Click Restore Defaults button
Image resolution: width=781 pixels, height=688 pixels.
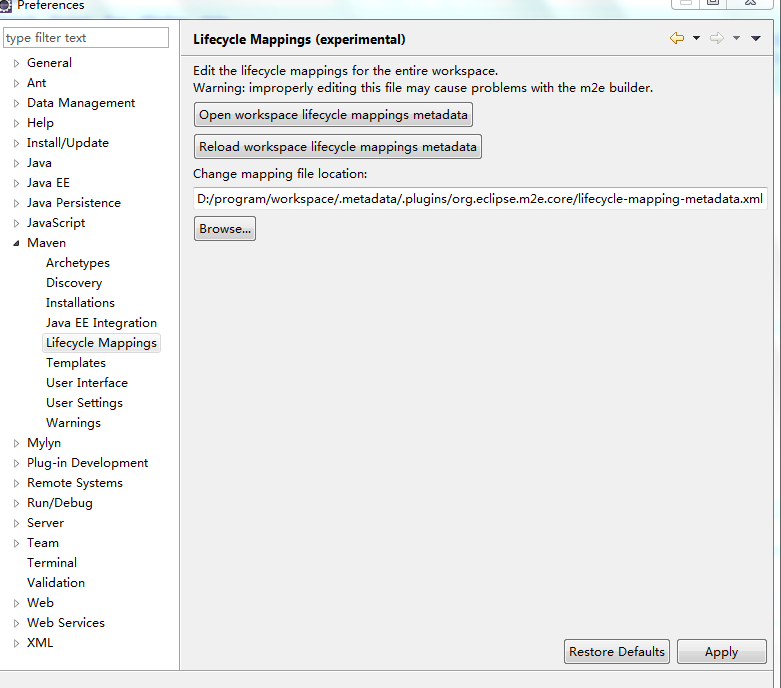click(617, 652)
